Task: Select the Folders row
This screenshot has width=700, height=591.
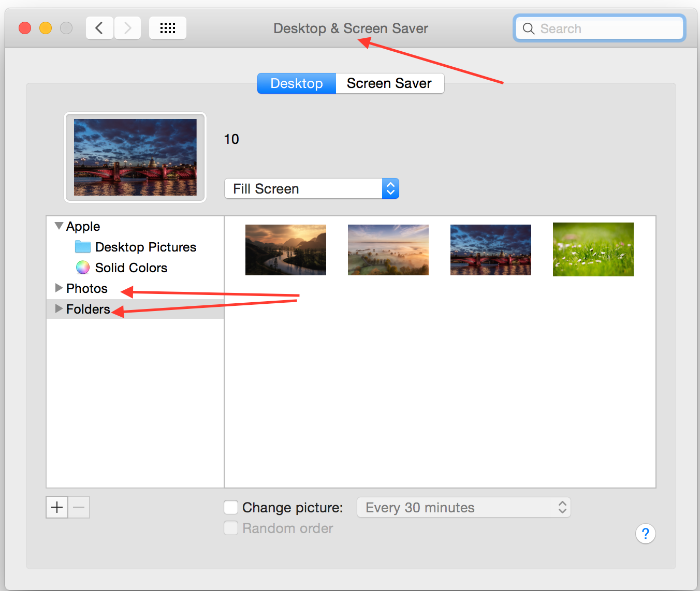Action: (x=135, y=309)
